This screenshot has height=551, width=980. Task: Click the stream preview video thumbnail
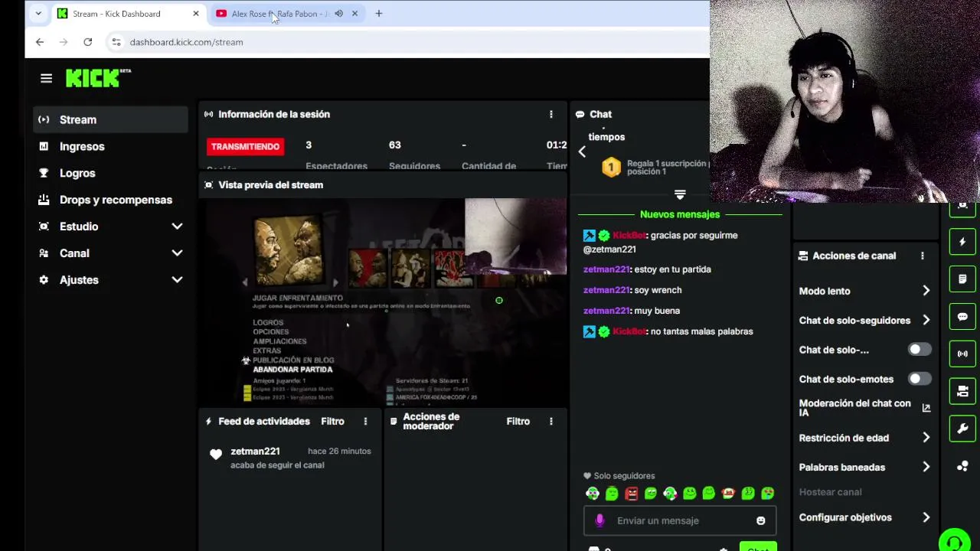click(383, 302)
